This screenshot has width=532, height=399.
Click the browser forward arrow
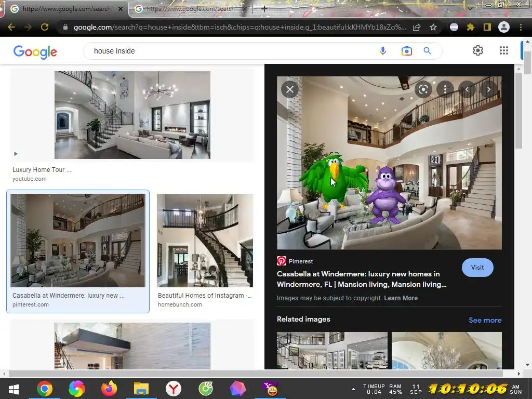point(28,27)
